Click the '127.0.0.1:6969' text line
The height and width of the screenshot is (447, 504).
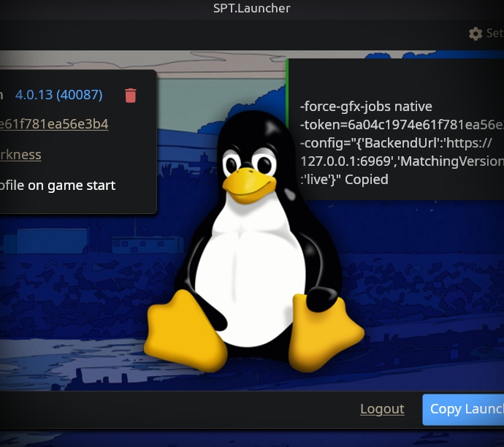coord(402,161)
